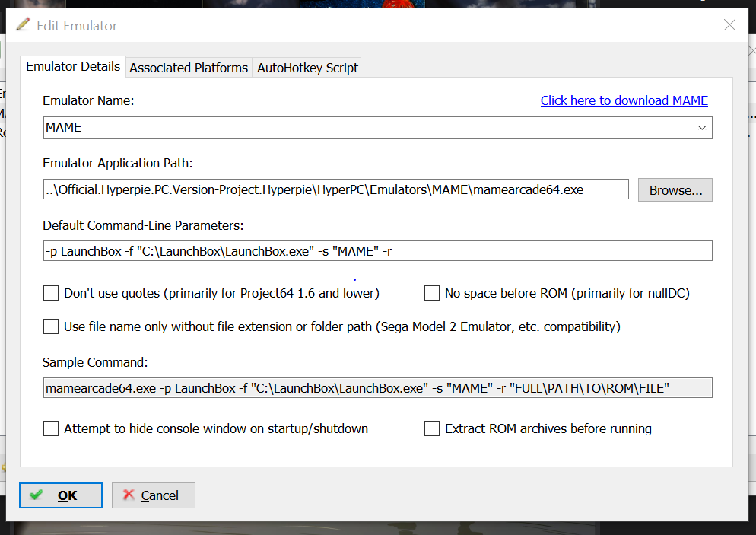Expand the Emulator Name dropdown arrow

click(701, 128)
